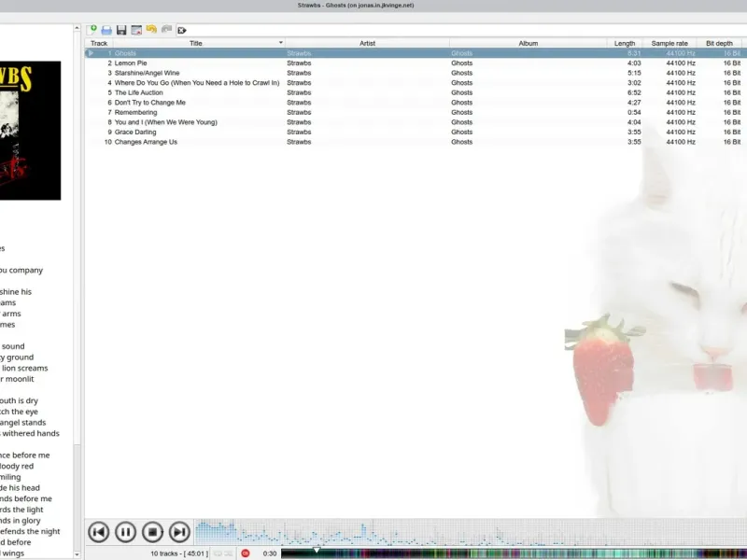The image size is (747, 560).
Task: Click the seek slider position marker
Action: click(316, 551)
